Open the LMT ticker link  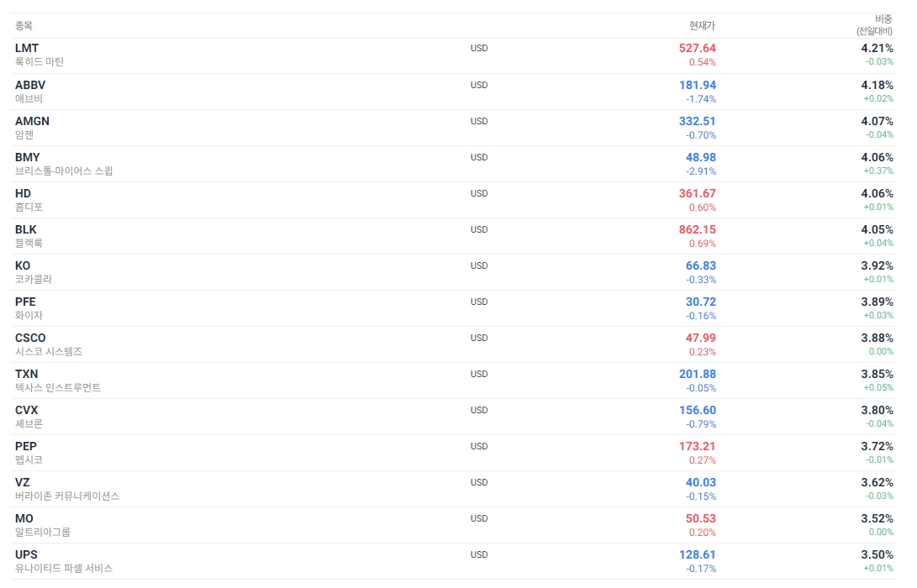[27, 48]
